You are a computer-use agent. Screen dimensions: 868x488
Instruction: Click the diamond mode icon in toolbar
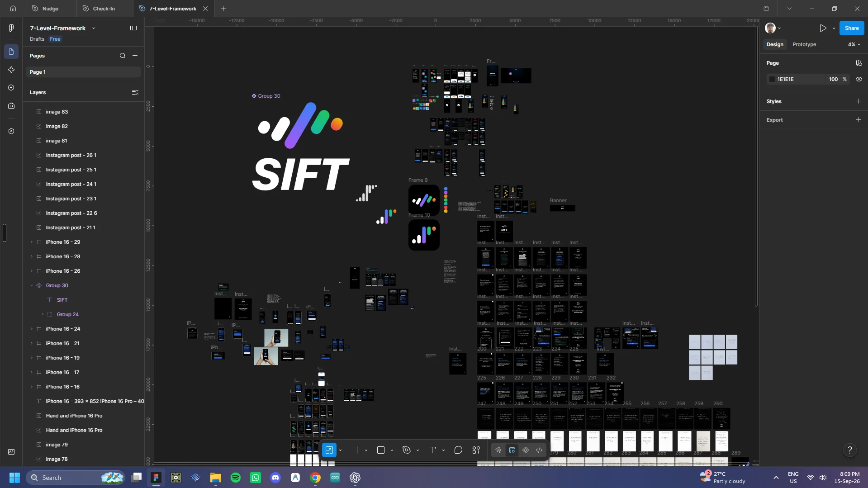pyautogui.click(x=526, y=450)
